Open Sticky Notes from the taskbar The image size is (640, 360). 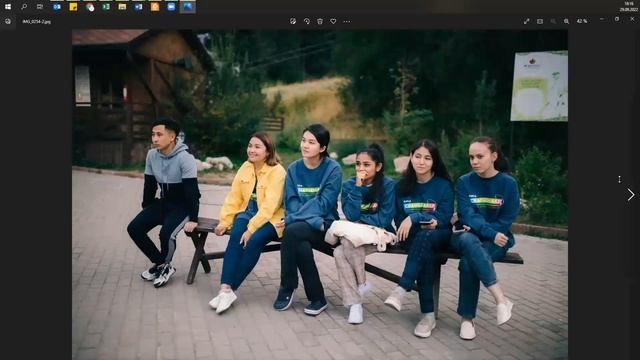(73, 7)
